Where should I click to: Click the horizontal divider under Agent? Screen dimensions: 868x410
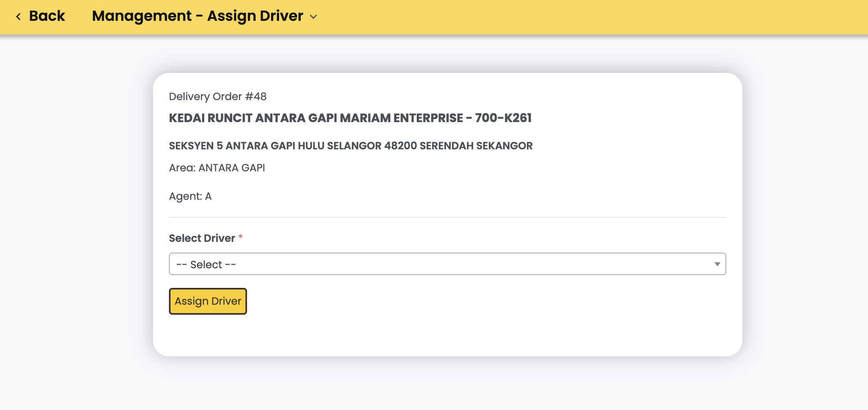point(447,217)
